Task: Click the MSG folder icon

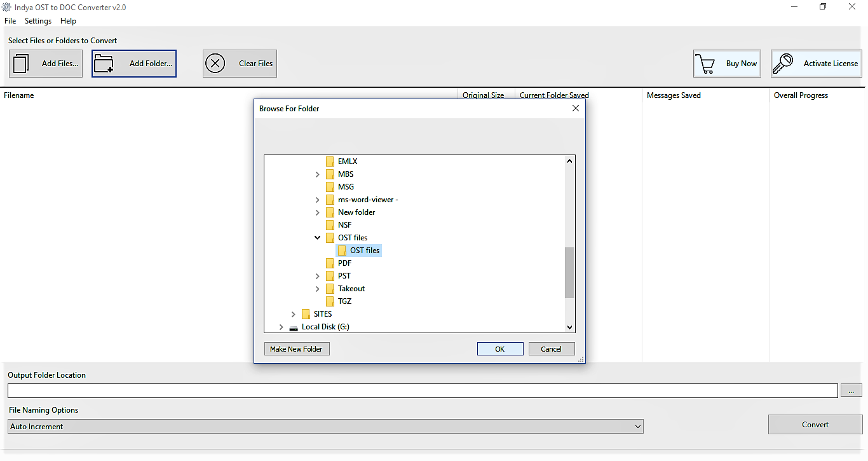Action: (330, 187)
